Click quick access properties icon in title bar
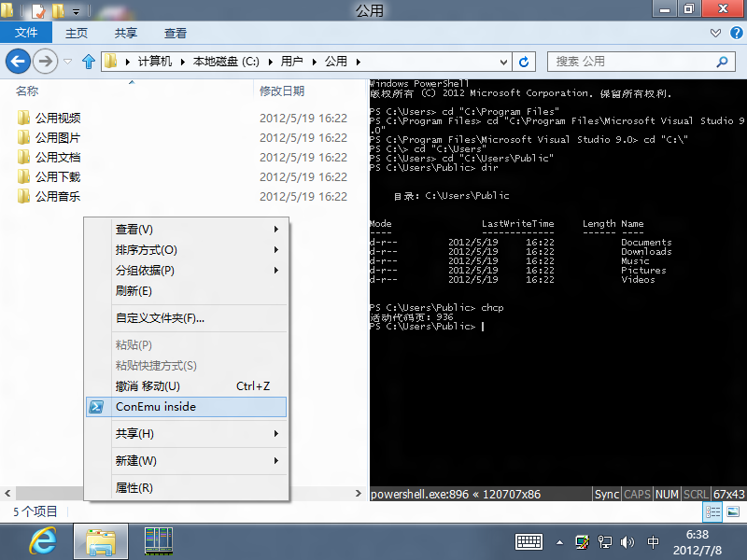Image resolution: width=747 pixels, height=560 pixels. (37, 10)
